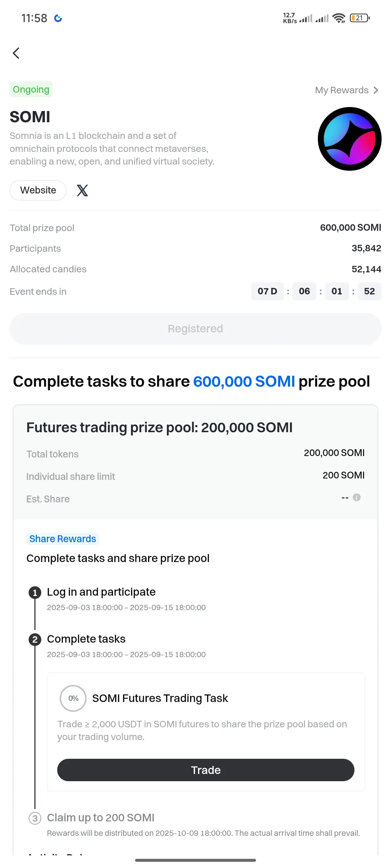Tap the Share Rewards tag

coord(63,539)
